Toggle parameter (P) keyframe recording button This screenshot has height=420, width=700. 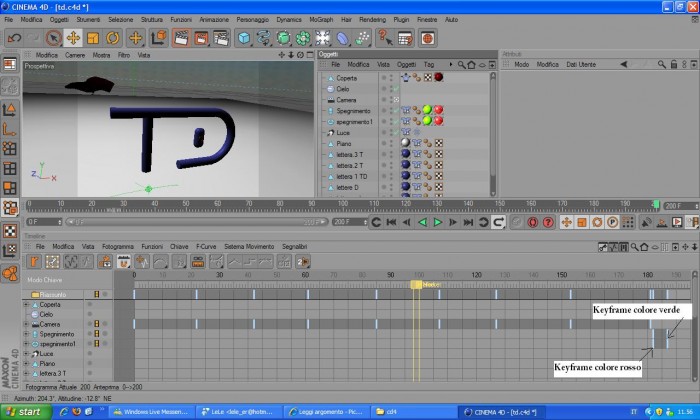point(612,222)
